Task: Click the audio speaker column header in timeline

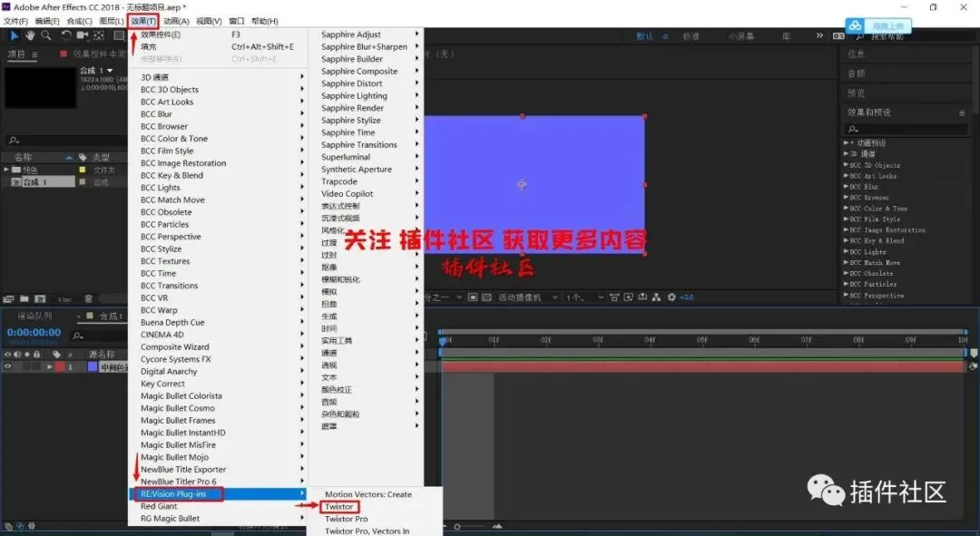Action: tap(17, 355)
